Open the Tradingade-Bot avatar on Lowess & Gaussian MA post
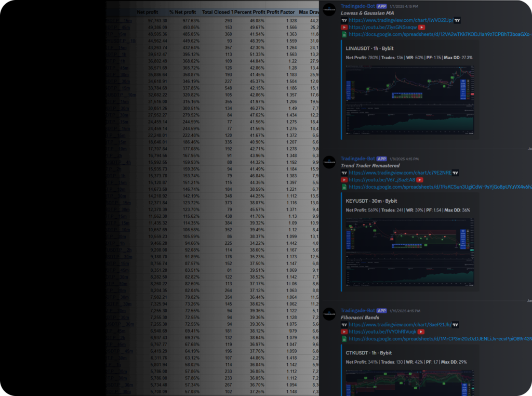 click(329, 10)
